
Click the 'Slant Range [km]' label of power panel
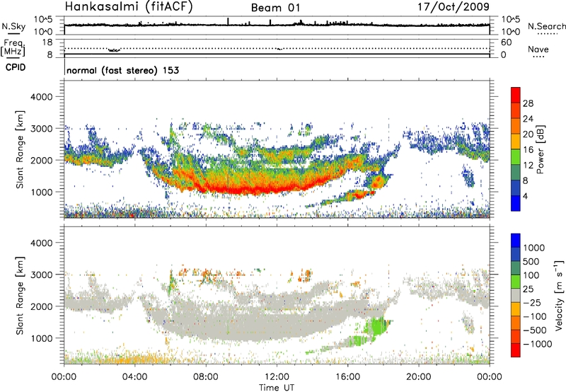[20, 149]
